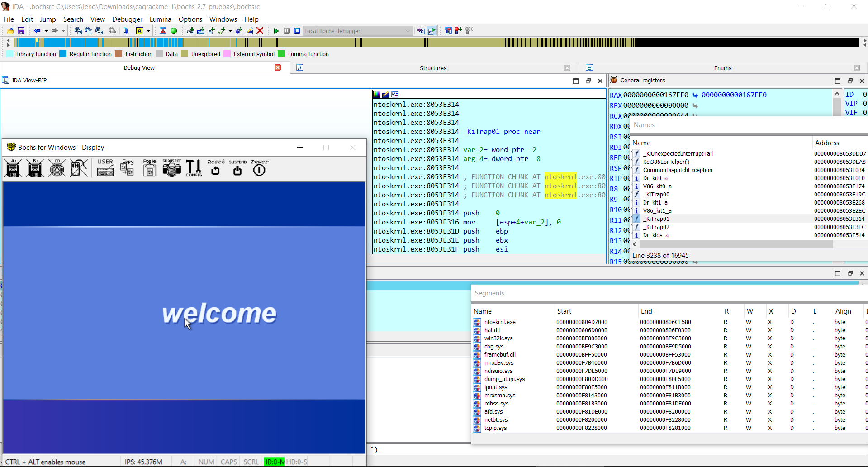Click the pencil edit icon in toolbar
This screenshot has height=467, width=868.
[x=249, y=31]
